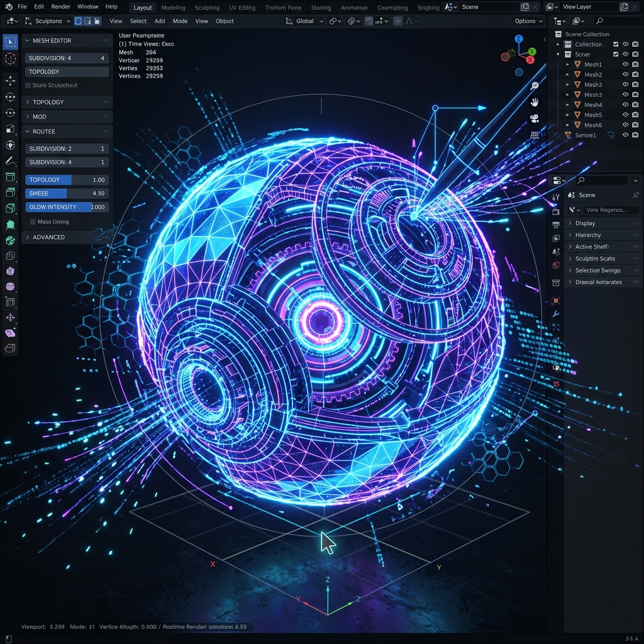Click the scale tool in left toolbar
This screenshot has height=644, width=644.
point(10,129)
